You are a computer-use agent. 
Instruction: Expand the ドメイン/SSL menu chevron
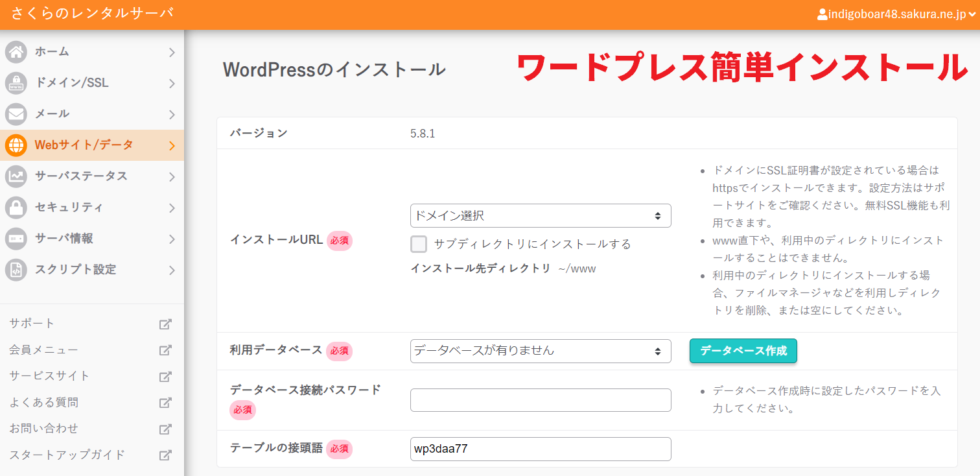point(172,84)
